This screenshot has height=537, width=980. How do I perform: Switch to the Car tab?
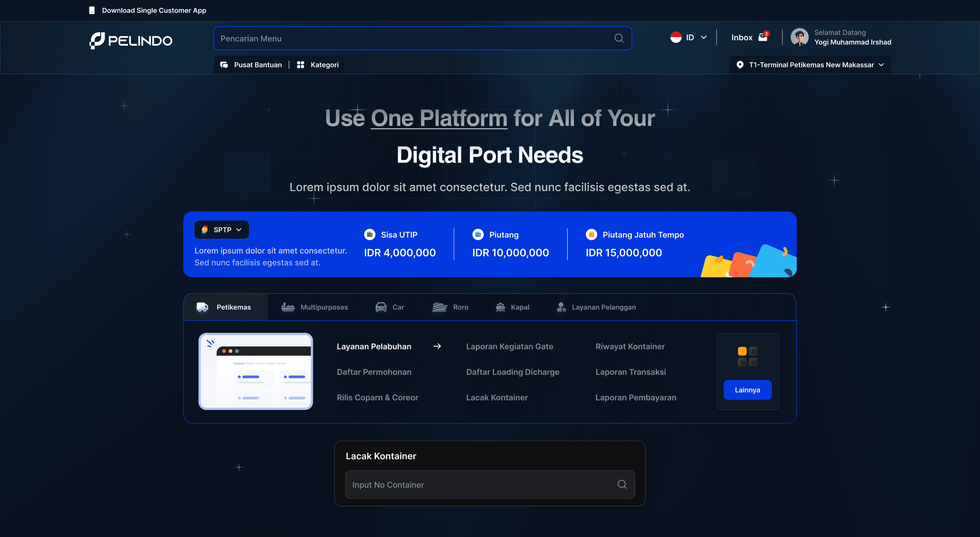[389, 307]
